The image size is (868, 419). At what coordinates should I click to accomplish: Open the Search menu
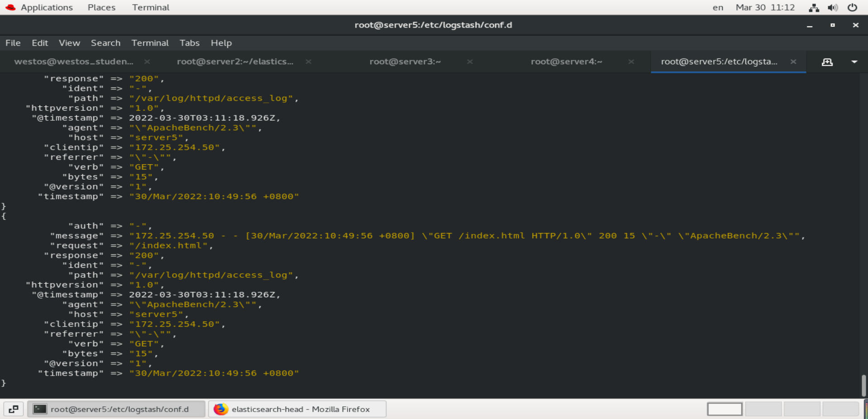point(105,43)
